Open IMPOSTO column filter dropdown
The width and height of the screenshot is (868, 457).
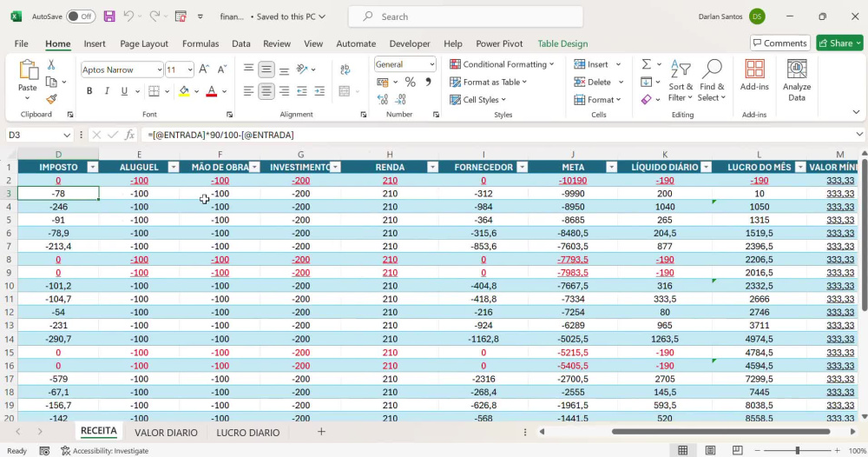pos(93,168)
